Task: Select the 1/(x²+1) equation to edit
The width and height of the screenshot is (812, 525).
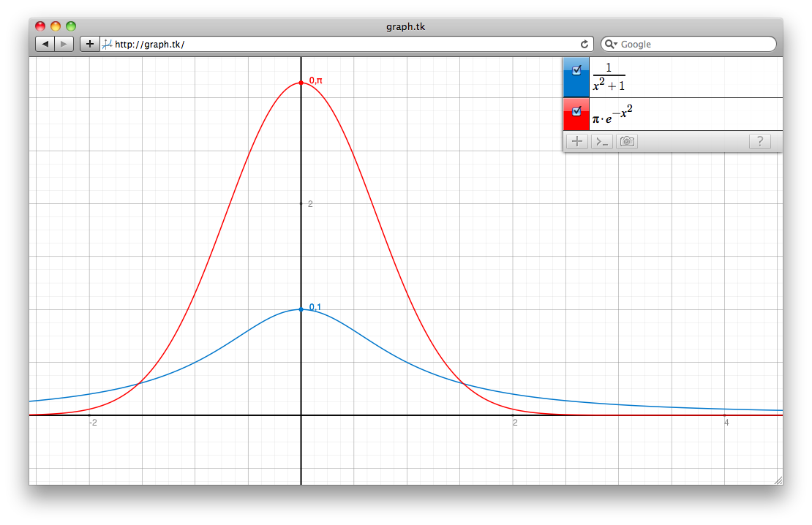Action: pos(609,78)
